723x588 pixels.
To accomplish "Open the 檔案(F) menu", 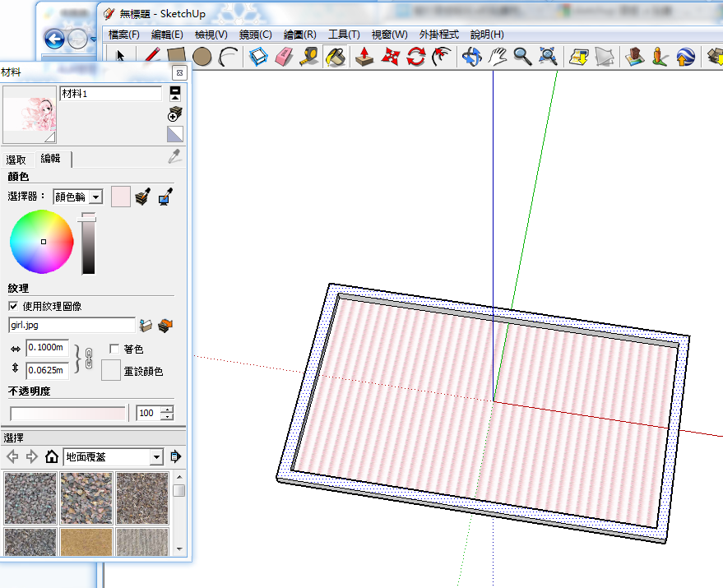I will [x=124, y=35].
